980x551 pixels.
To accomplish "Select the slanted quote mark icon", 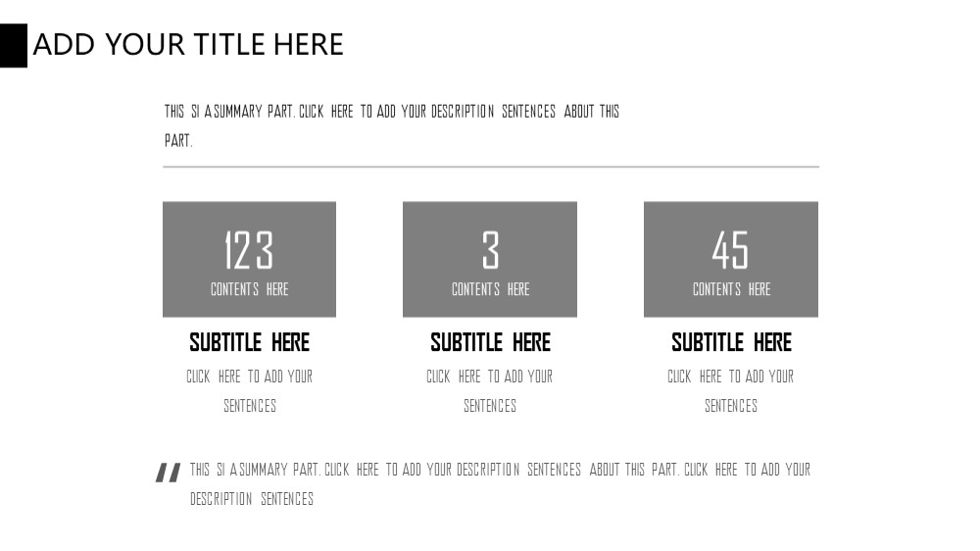I will pyautogui.click(x=169, y=473).
